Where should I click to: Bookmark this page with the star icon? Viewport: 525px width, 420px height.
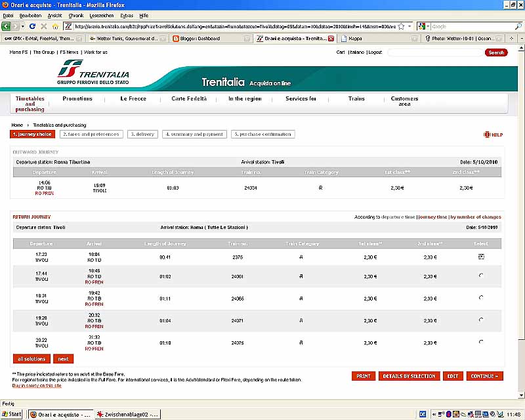(401, 26)
